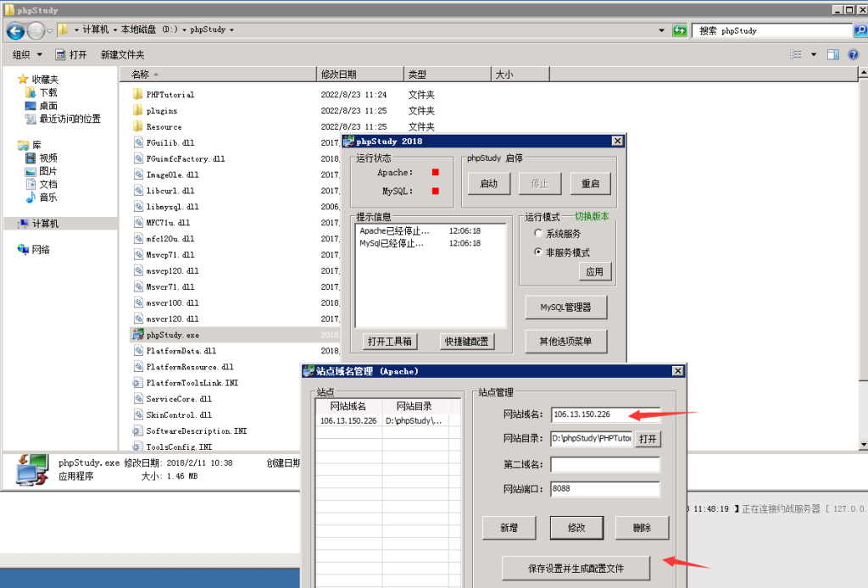Open the view options dropdown arrow
Image resolution: width=868 pixels, height=588 pixels.
(814, 54)
